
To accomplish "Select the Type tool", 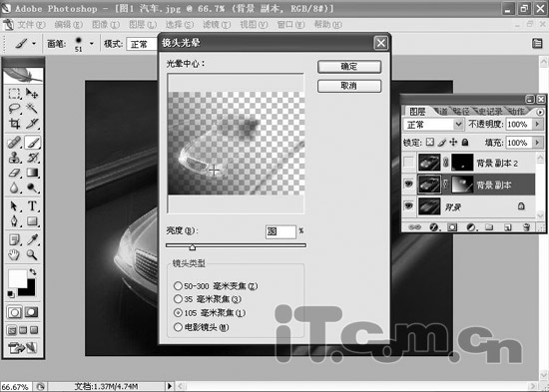I will coord(32,206).
